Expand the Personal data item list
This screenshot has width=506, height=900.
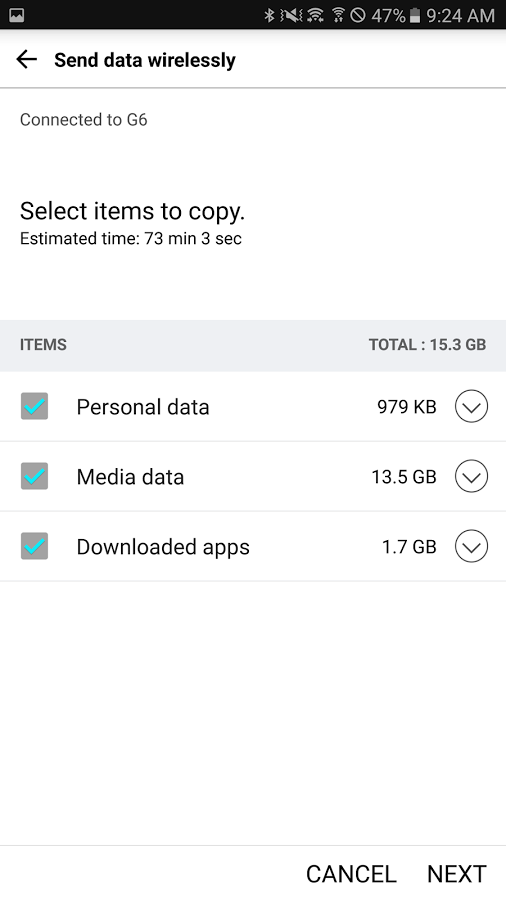click(472, 406)
